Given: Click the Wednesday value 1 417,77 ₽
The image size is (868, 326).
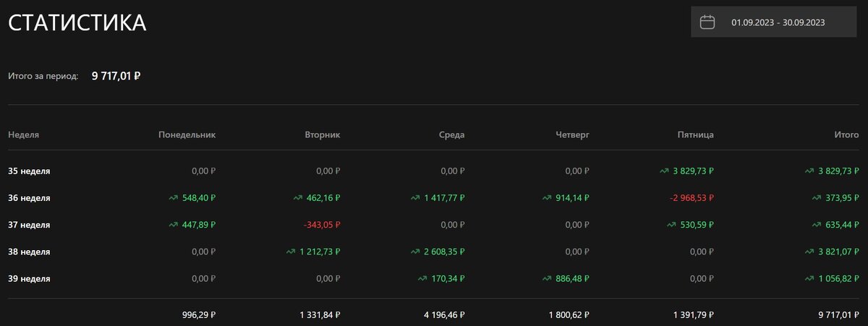Looking at the screenshot, I should pos(444,198).
